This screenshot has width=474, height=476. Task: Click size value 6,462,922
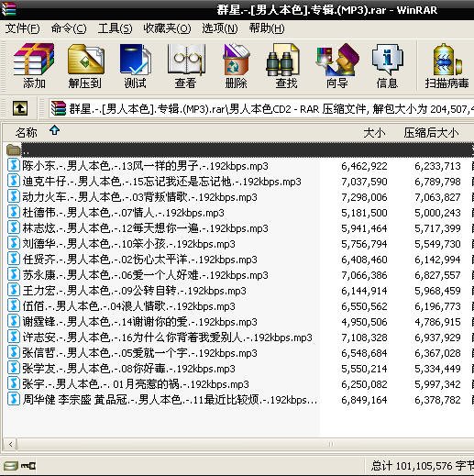pyautogui.click(x=364, y=166)
